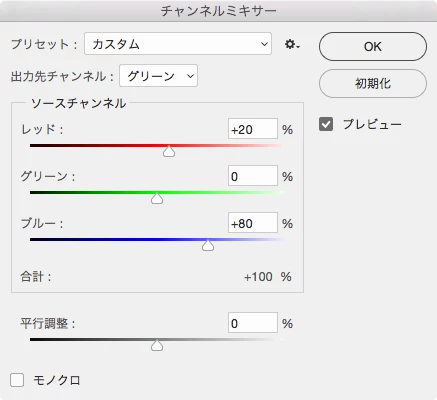Toggle the プレビュー preview checkbox
The width and height of the screenshot is (437, 400).
[x=326, y=124]
